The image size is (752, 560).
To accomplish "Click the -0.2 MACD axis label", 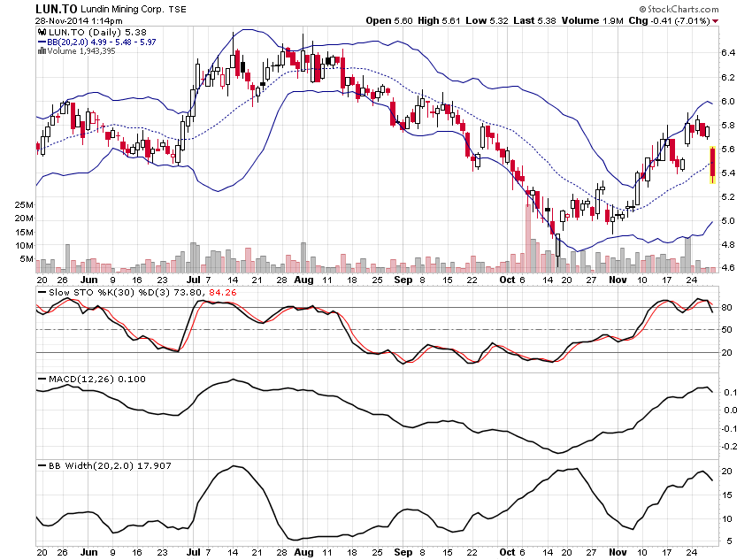I will (x=729, y=447).
